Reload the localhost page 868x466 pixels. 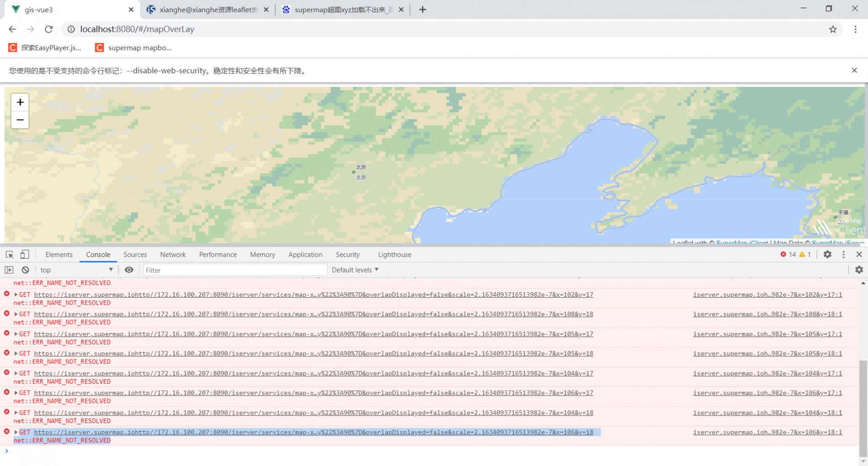tap(49, 29)
